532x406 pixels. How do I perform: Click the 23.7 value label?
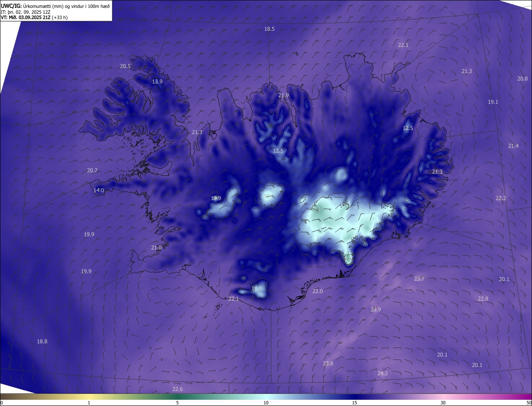(x=419, y=279)
